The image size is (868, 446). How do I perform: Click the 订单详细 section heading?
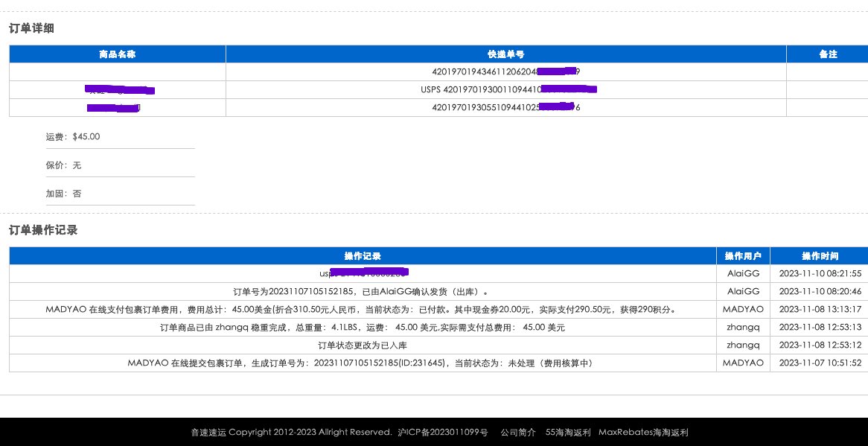click(x=31, y=28)
